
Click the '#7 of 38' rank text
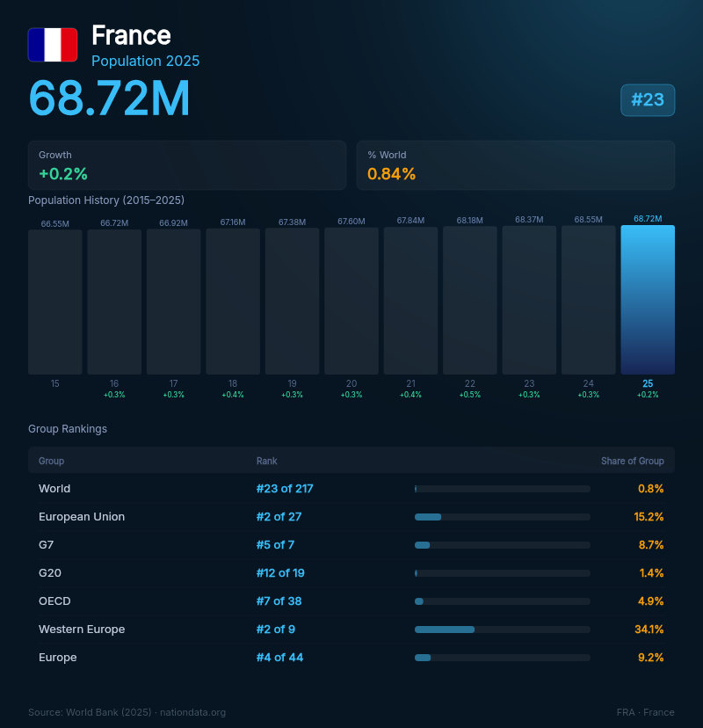click(x=279, y=601)
